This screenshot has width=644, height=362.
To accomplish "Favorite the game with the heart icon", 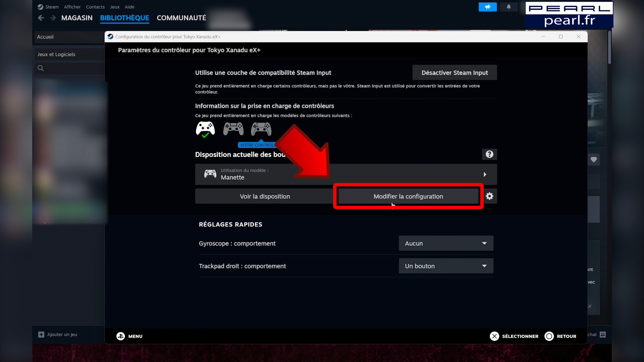I will (x=594, y=160).
